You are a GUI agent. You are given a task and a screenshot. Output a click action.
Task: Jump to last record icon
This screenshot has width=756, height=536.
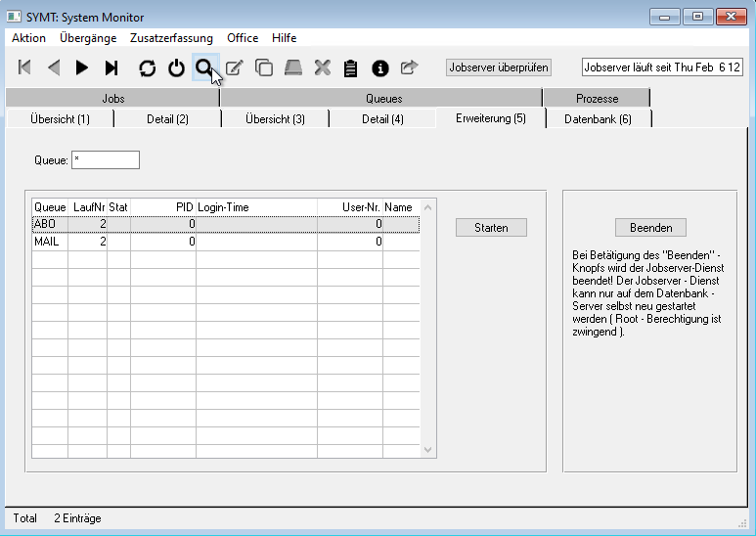coord(111,67)
